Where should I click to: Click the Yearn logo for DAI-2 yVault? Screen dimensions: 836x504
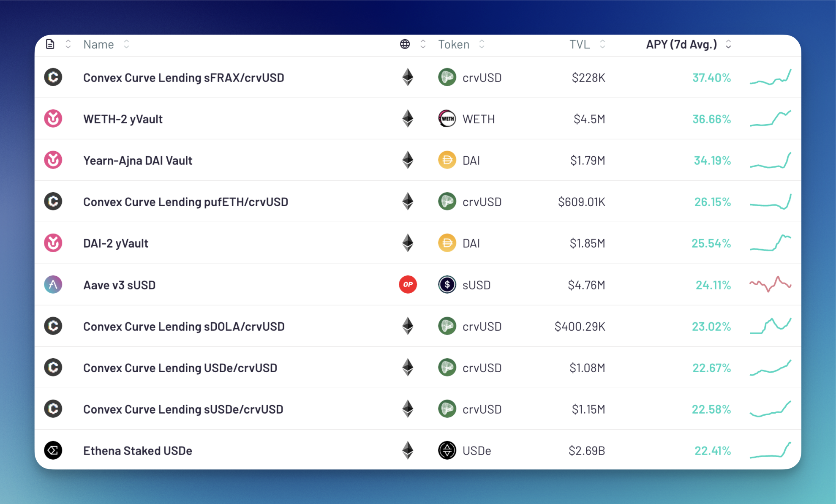53,243
